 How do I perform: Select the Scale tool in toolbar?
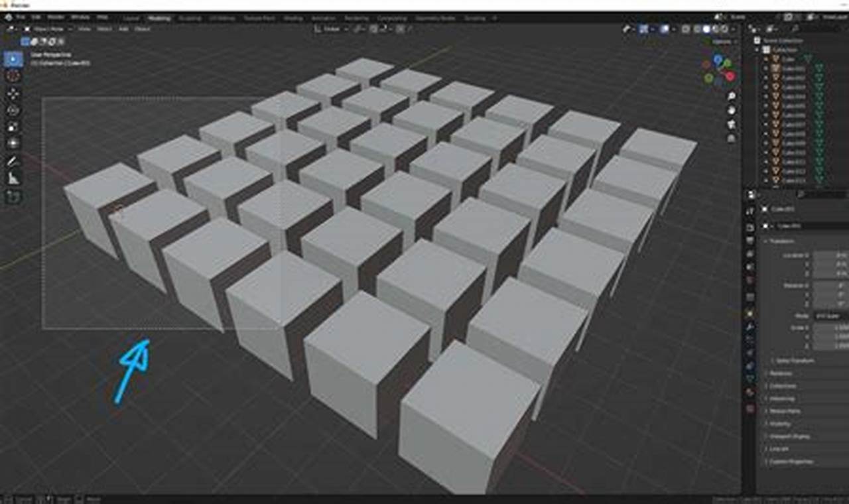(x=13, y=127)
